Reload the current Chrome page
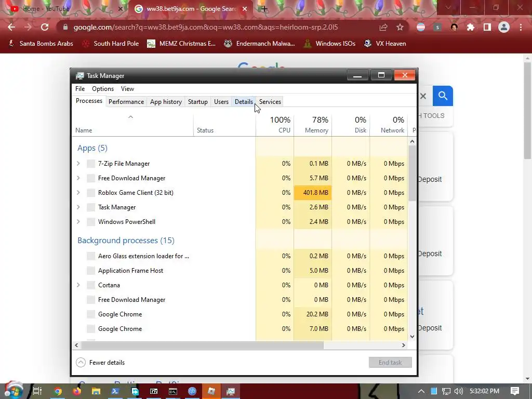Image resolution: width=532 pixels, height=399 pixels. (x=45, y=27)
